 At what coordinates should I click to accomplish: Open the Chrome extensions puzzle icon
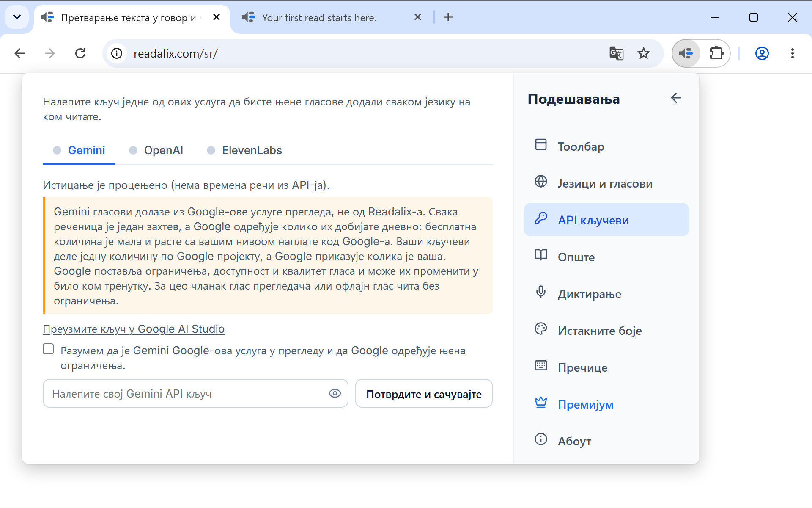(x=716, y=53)
